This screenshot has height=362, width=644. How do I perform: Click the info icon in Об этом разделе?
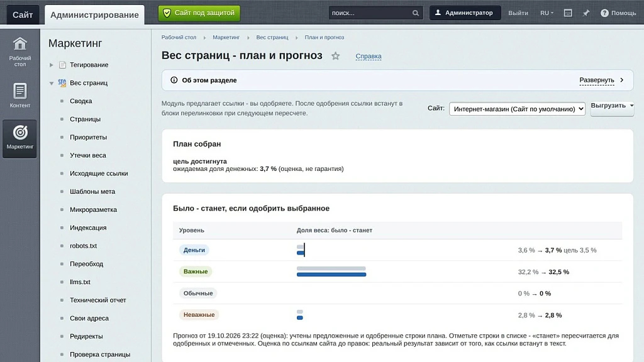coord(174,80)
